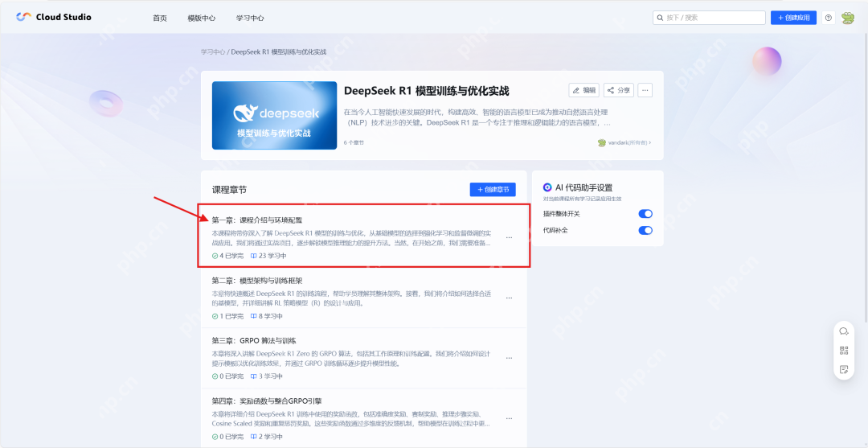This screenshot has height=448, width=868.
Task: Click the 创建应用 button
Action: tap(793, 18)
